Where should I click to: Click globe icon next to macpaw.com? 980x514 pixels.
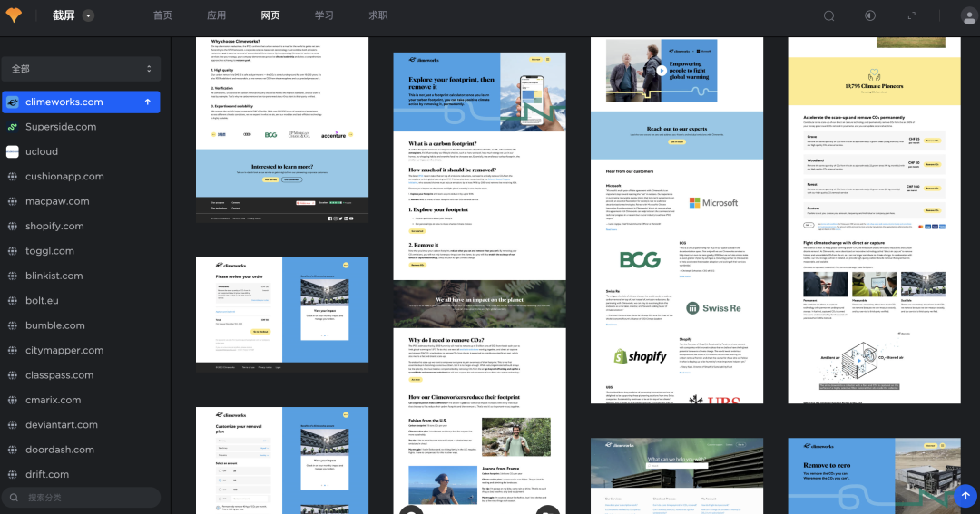point(13,201)
